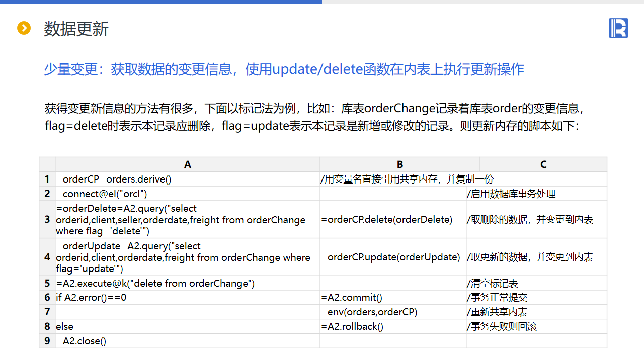Viewport: 644px width, 362px height.
Task: Select column header B
Action: tap(400, 164)
